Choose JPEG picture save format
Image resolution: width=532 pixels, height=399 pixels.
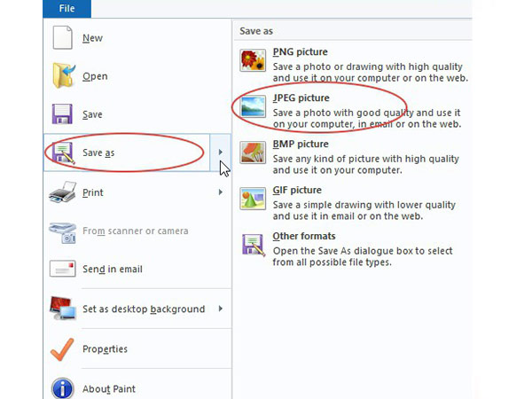[301, 98]
